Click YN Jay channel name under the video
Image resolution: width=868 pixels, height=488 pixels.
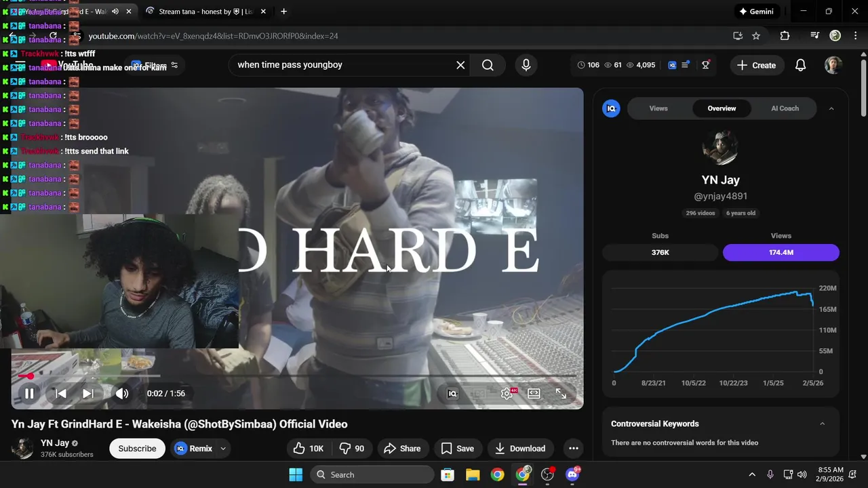(x=55, y=443)
